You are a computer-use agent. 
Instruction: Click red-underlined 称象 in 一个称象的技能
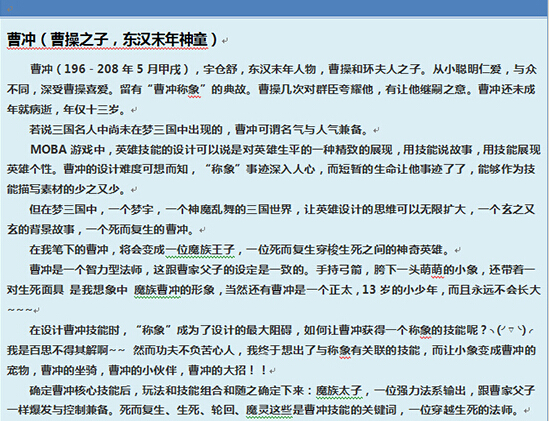pos(420,330)
